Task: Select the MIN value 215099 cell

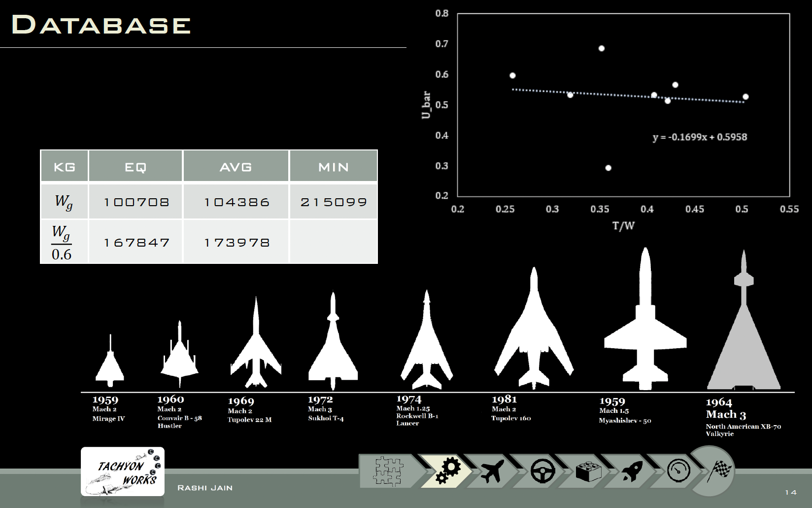Action: tap(334, 202)
